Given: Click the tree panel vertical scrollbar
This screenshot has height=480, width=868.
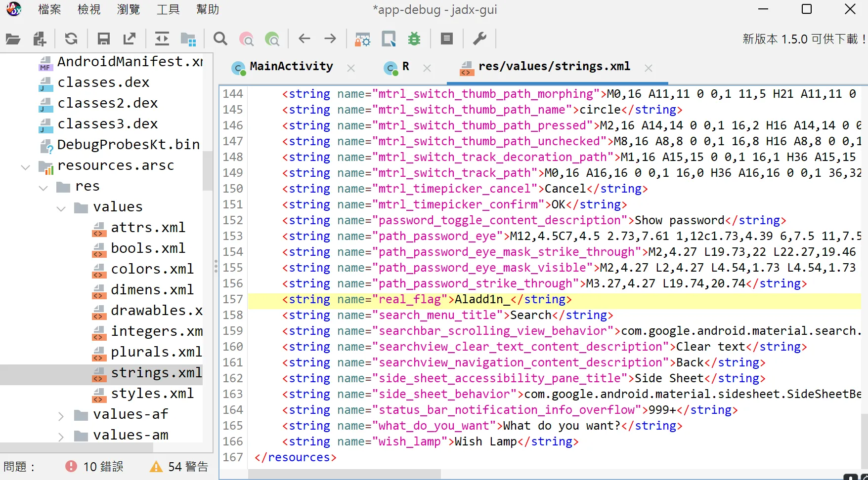Looking at the screenshot, I should [208, 170].
